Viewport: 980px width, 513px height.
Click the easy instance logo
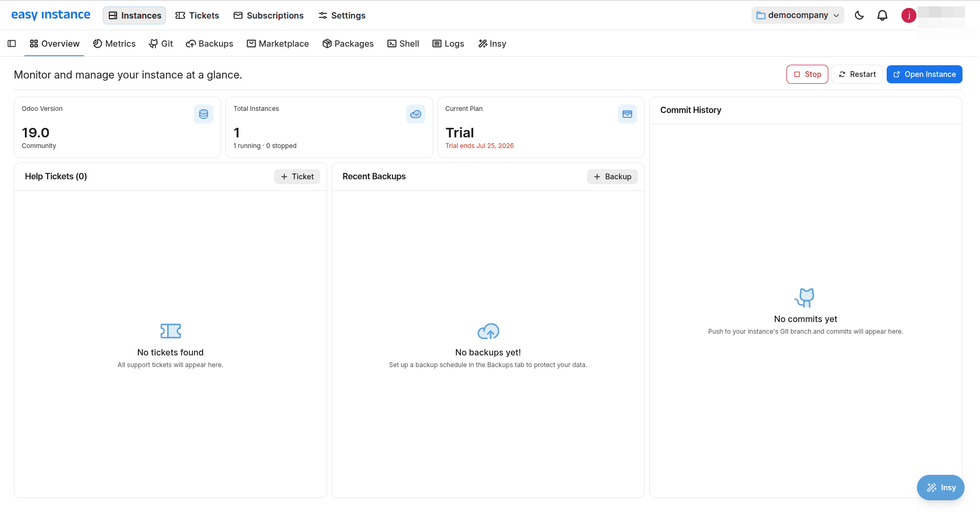tap(51, 15)
